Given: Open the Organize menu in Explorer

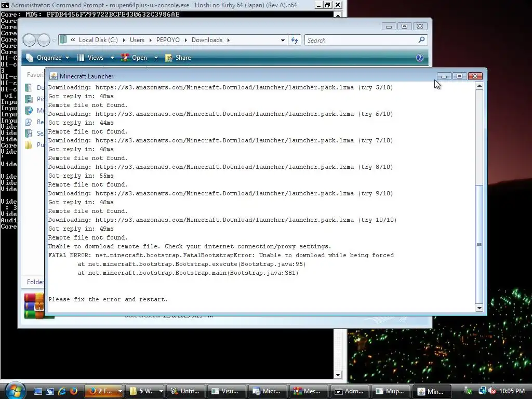Looking at the screenshot, I should click(48, 58).
